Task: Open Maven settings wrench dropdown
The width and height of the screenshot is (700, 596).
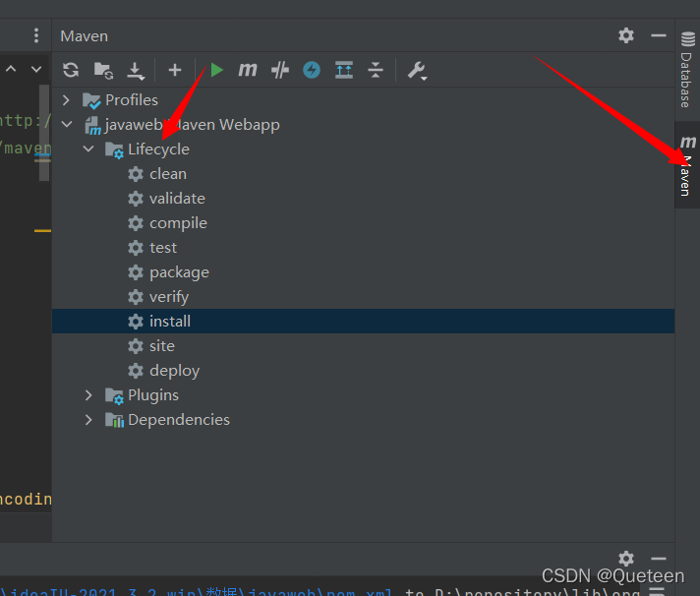Action: 418,71
